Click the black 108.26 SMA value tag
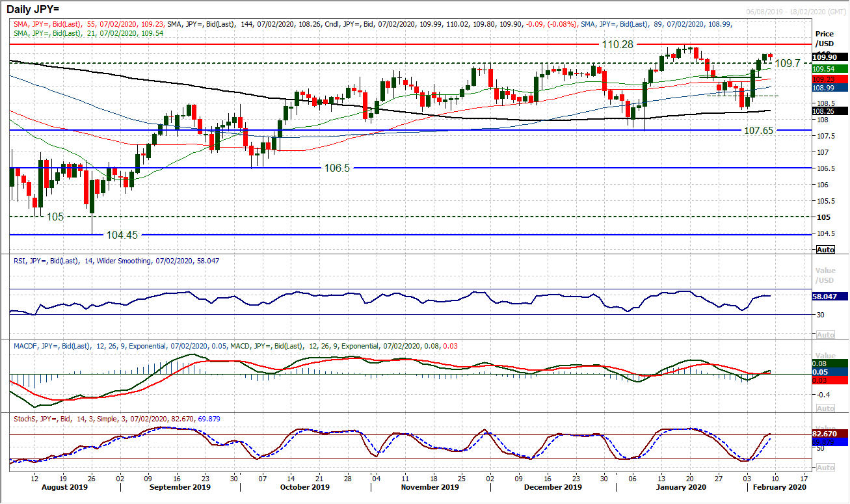Viewport: 850px width, 504px height. coord(830,111)
